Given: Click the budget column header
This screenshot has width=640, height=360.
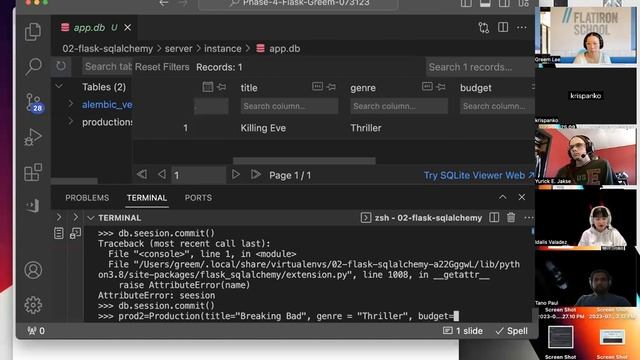Looking at the screenshot, I should 476,88.
